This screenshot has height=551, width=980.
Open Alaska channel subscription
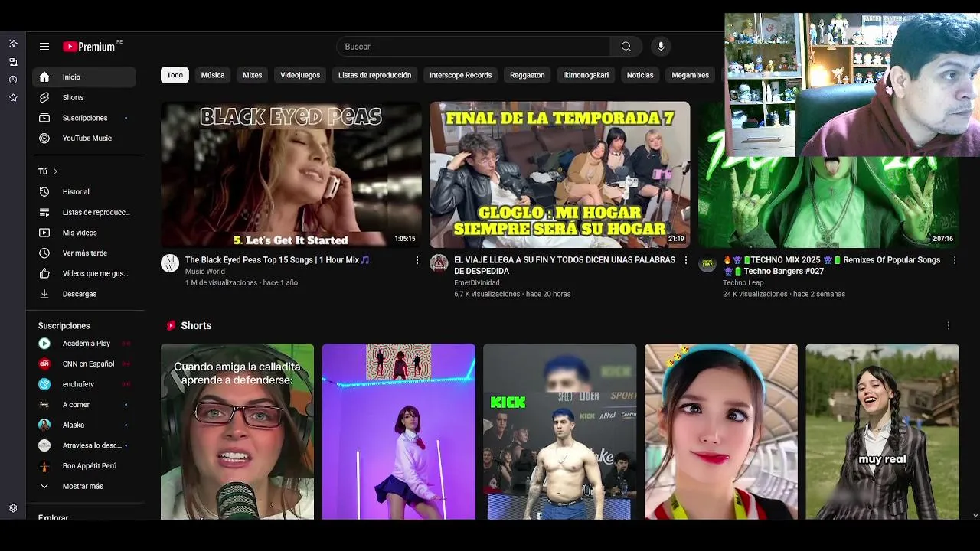point(84,425)
